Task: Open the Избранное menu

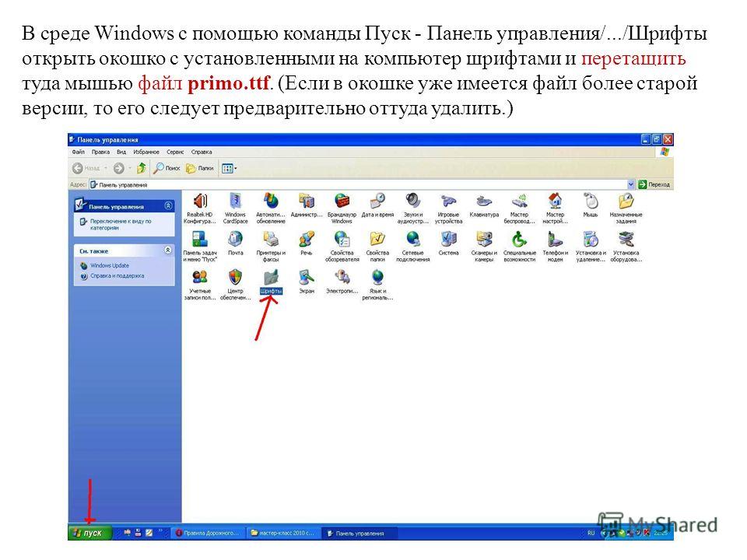Action: point(146,152)
